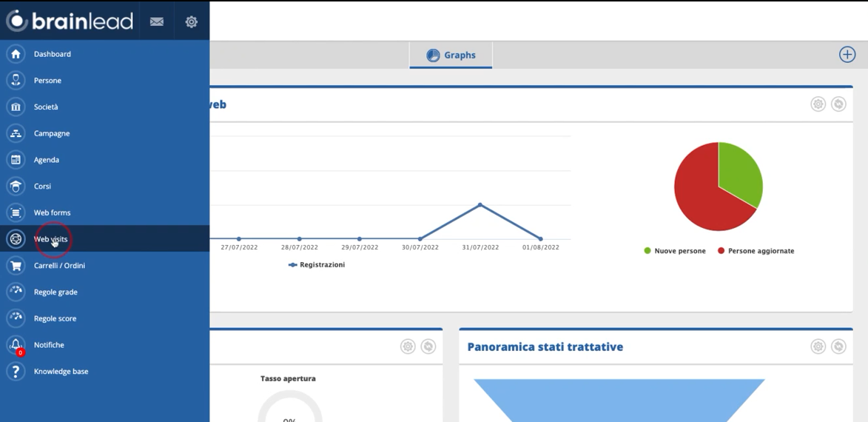This screenshot has width=868, height=422.
Task: Select Web forms menu label
Action: click(x=52, y=212)
